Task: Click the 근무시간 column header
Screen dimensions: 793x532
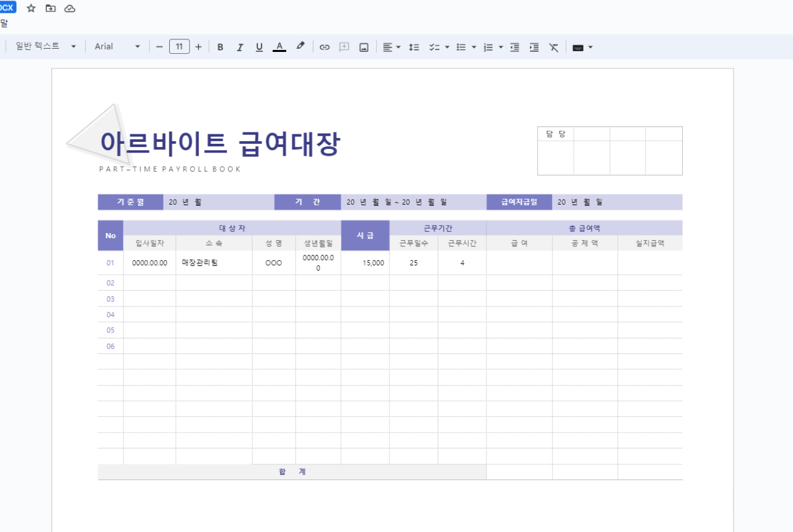Action: tap(462, 243)
